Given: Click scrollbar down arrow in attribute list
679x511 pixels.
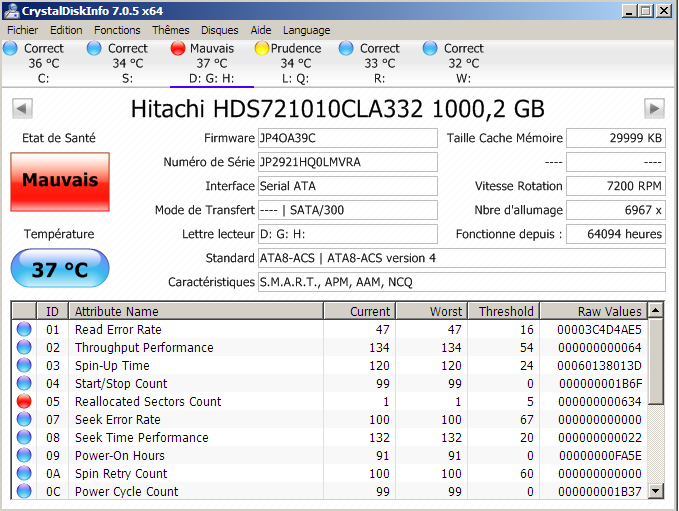Looking at the screenshot, I should [x=656, y=491].
